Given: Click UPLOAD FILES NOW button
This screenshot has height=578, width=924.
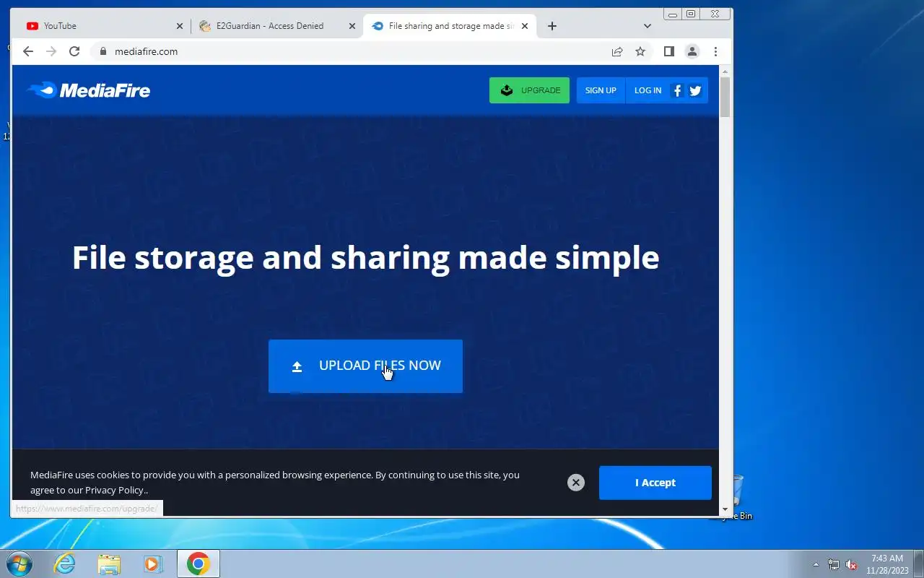Looking at the screenshot, I should pyautogui.click(x=365, y=366).
